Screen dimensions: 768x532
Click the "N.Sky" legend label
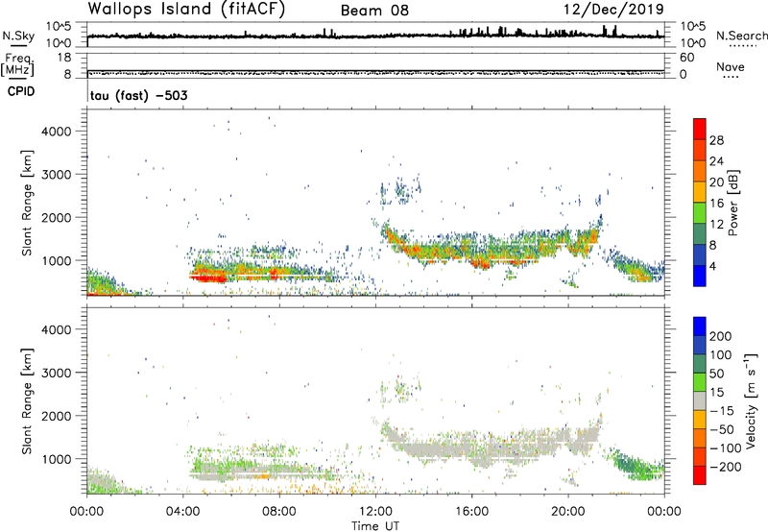tap(18, 36)
